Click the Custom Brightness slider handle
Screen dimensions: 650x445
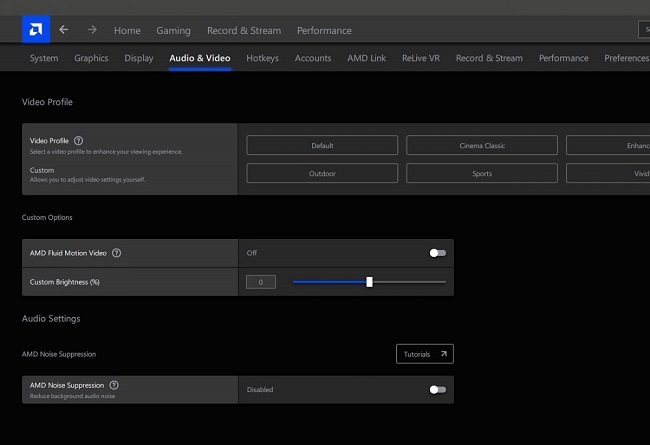point(369,282)
